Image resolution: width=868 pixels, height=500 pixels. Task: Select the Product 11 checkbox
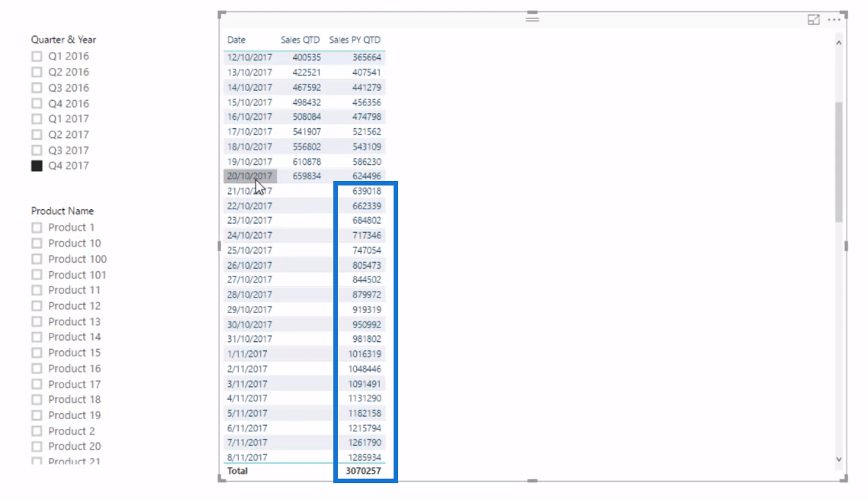point(37,290)
